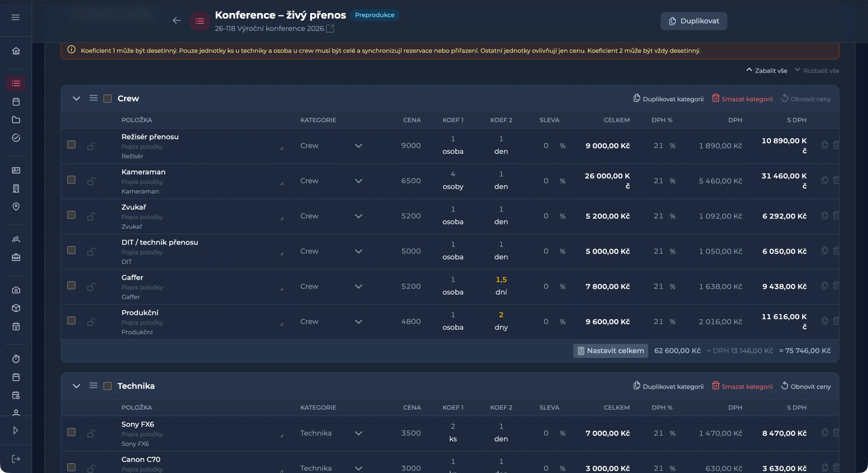
Task: Go to the home icon in sidebar
Action: pos(16,51)
